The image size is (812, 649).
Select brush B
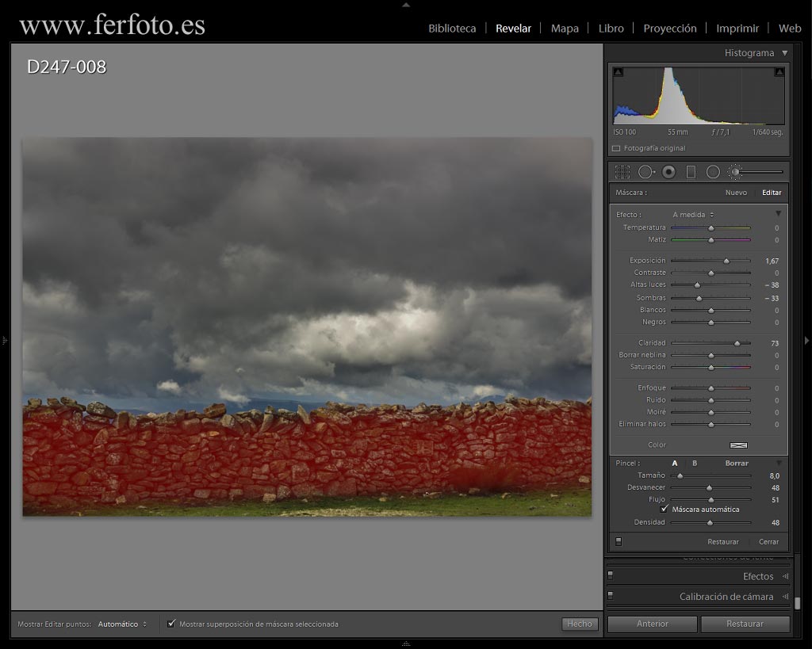point(695,464)
